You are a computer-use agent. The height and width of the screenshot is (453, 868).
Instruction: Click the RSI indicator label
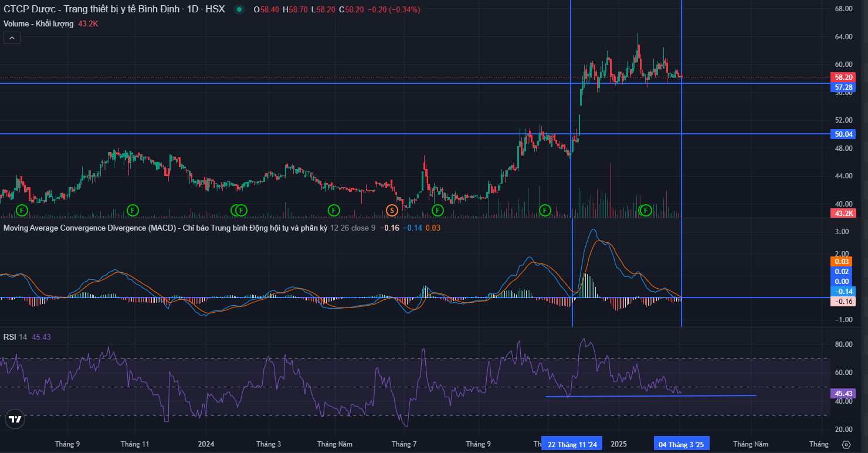pos(9,337)
